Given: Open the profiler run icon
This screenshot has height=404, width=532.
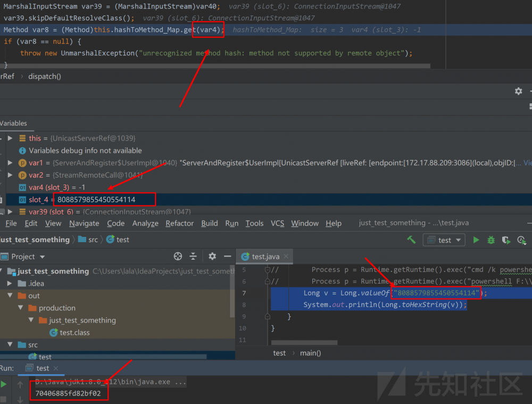Looking at the screenshot, I should pos(521,240).
